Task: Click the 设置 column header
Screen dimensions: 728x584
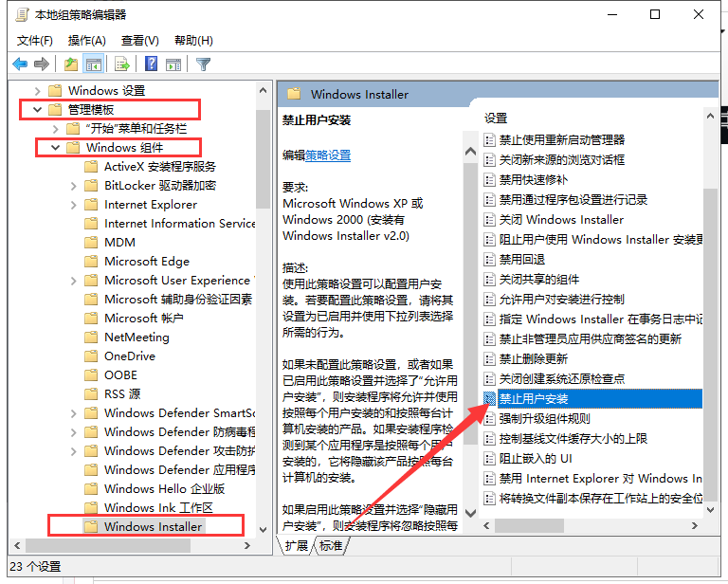Action: 497,119
